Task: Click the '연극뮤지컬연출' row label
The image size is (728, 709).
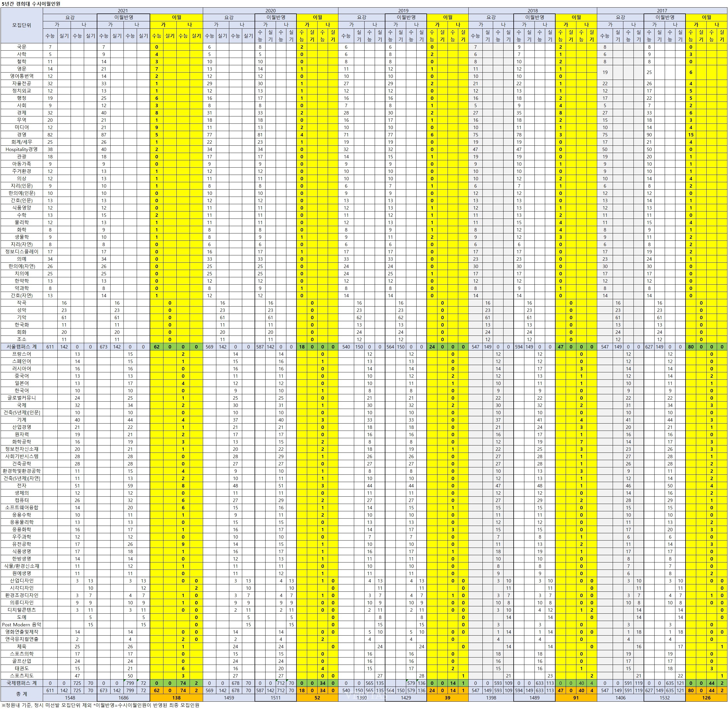Action: (x=22, y=639)
